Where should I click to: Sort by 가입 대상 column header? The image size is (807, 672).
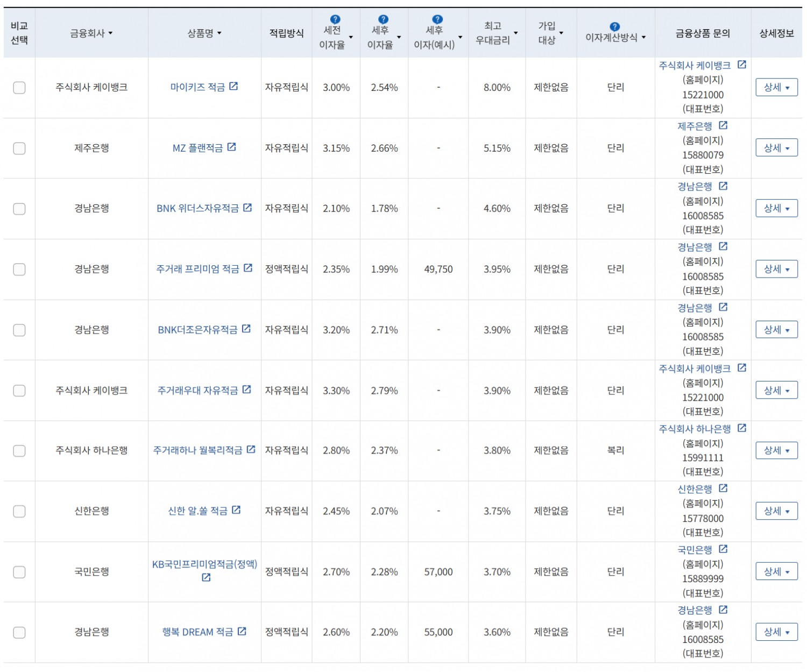click(551, 33)
